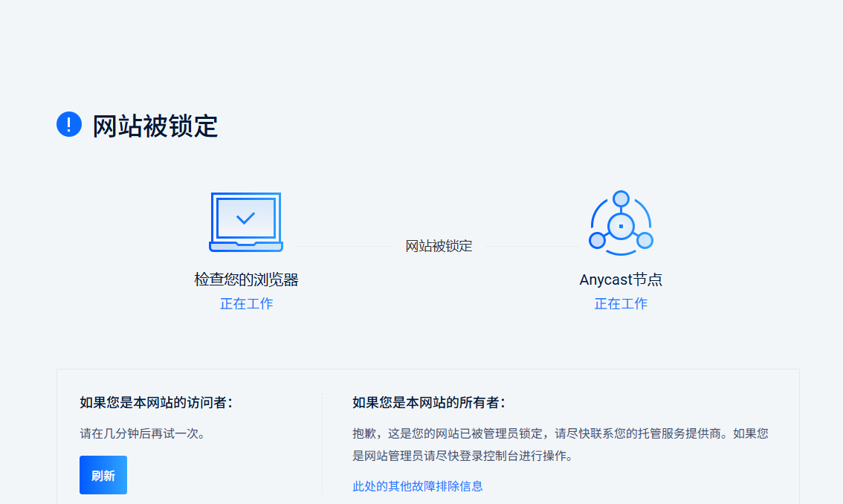
Task: Click the top circle of the Anycast icon
Action: click(621, 199)
